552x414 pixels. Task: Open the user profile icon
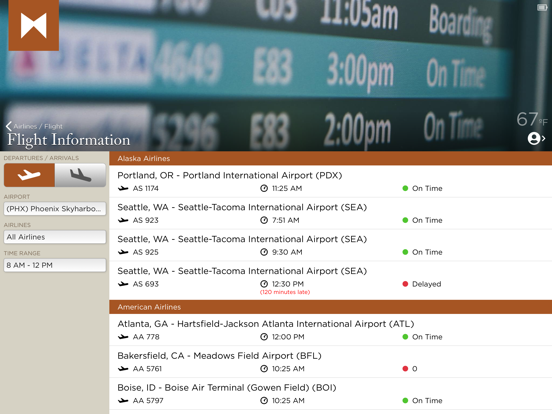[534, 138]
